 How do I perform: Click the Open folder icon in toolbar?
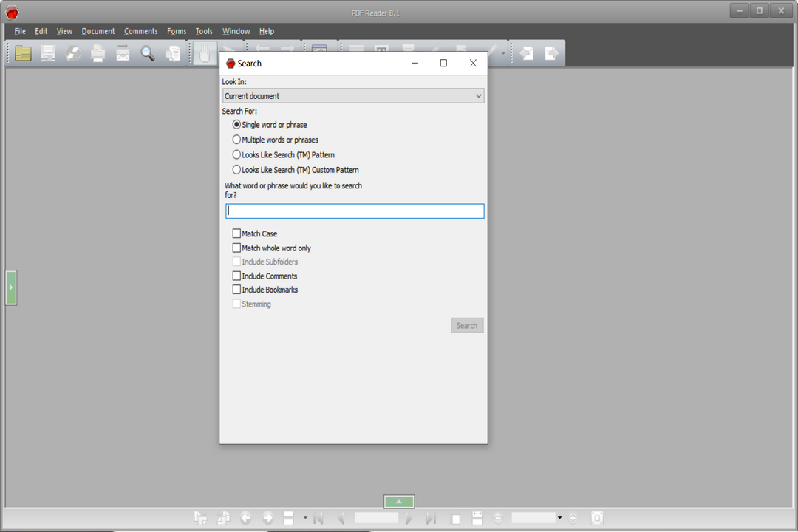pyautogui.click(x=24, y=53)
